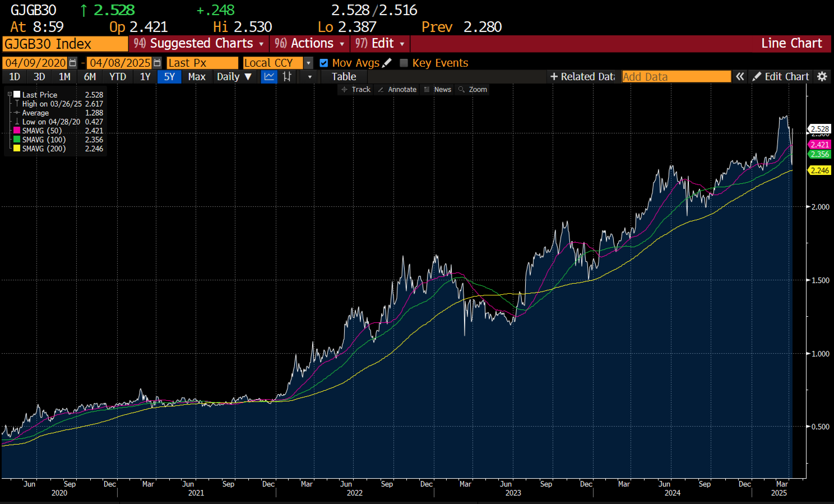Open the Local CCY dropdown arrow

[x=308, y=63]
